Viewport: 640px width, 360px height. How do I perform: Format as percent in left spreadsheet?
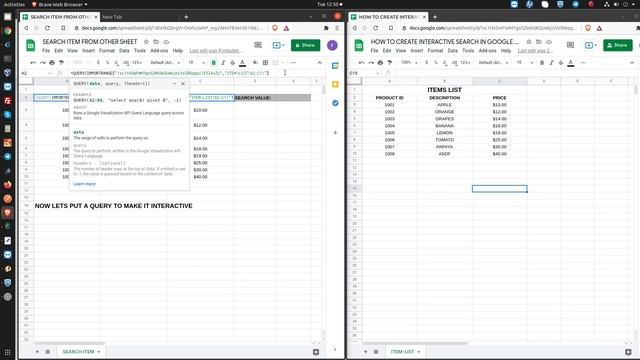pos(107,62)
